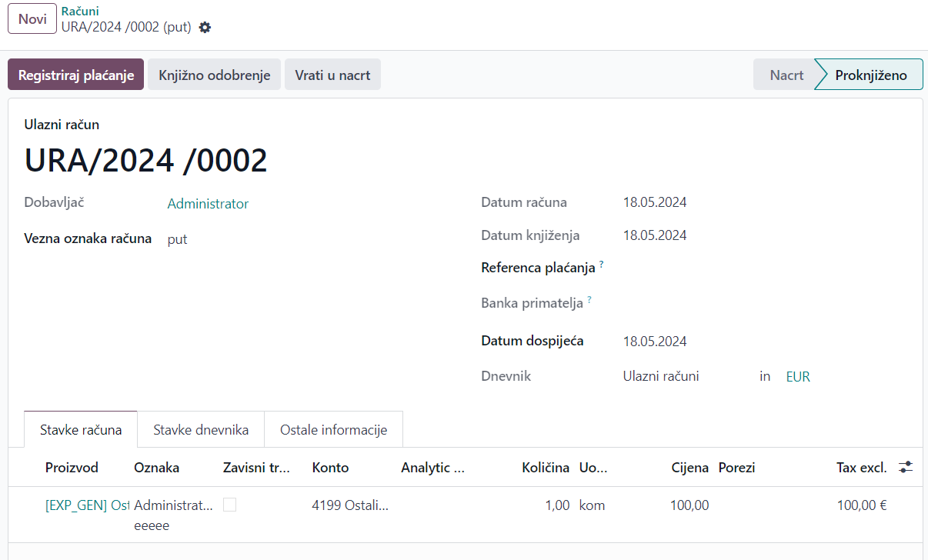The width and height of the screenshot is (928, 560).
Task: Click the 4199 Ostali konto cell
Action: click(350, 505)
